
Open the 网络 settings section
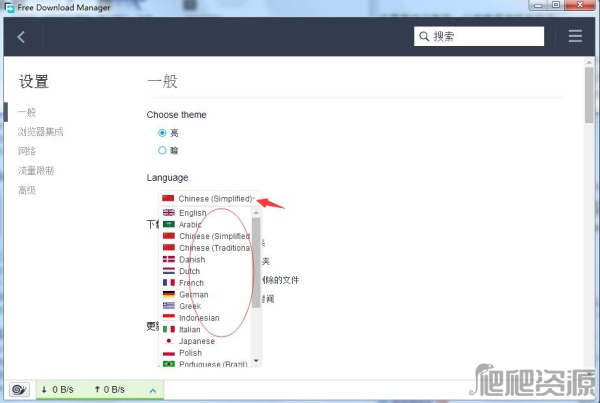tap(27, 151)
